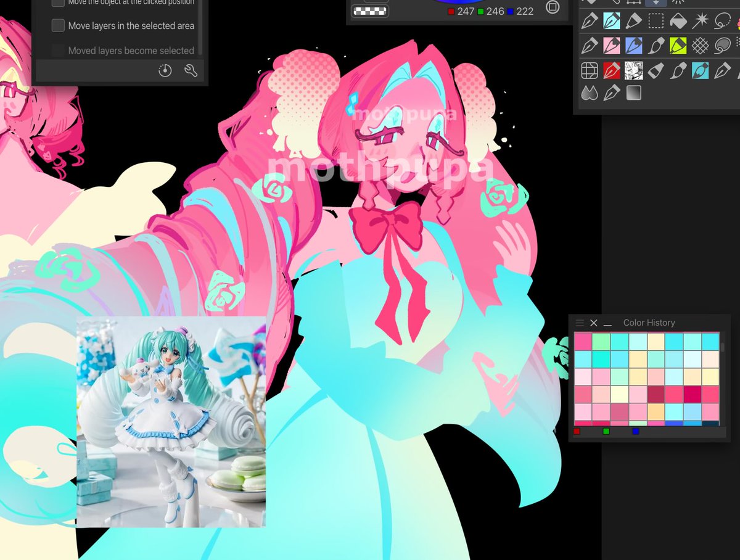
Task: Select the plain pen icon right of the teal brush
Action: 722,70
